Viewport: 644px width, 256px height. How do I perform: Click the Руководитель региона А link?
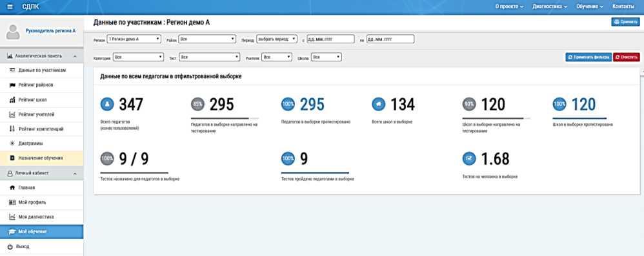click(50, 31)
